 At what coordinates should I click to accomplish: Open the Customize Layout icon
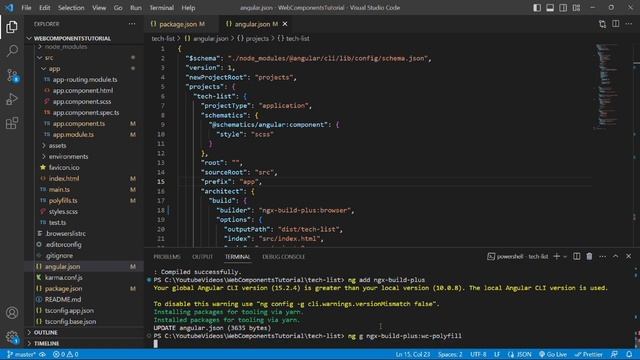576,8
